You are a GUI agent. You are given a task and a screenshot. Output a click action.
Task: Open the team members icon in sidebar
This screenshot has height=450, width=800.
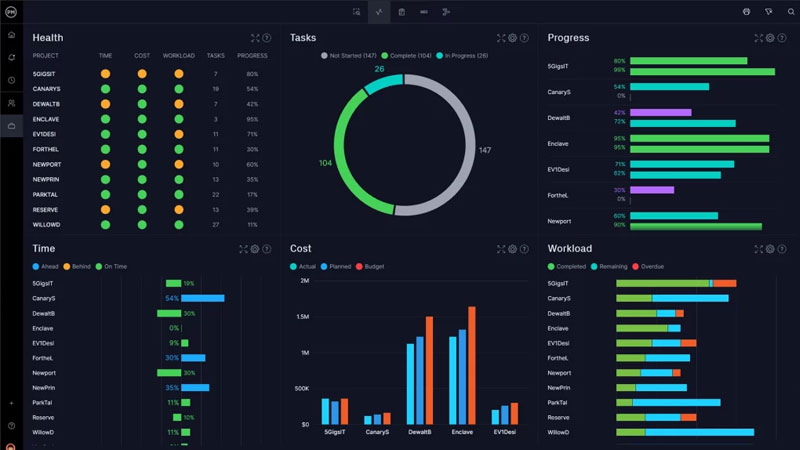point(11,103)
